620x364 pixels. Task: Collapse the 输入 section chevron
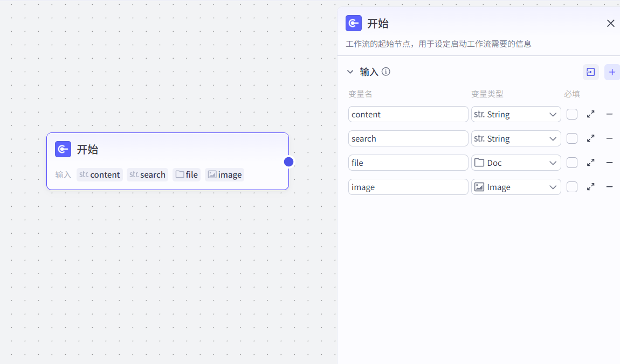point(350,72)
